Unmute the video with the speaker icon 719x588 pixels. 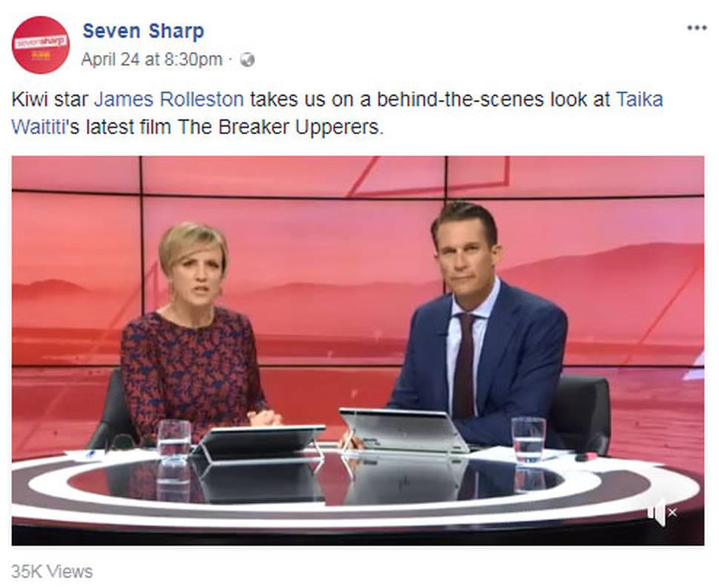pyautogui.click(x=657, y=513)
